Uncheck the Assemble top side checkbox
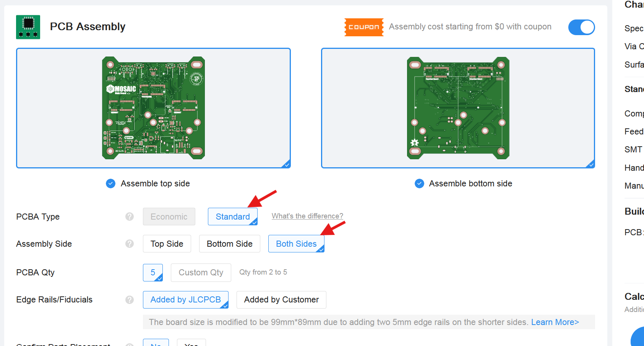The width and height of the screenshot is (644, 346). [110, 184]
